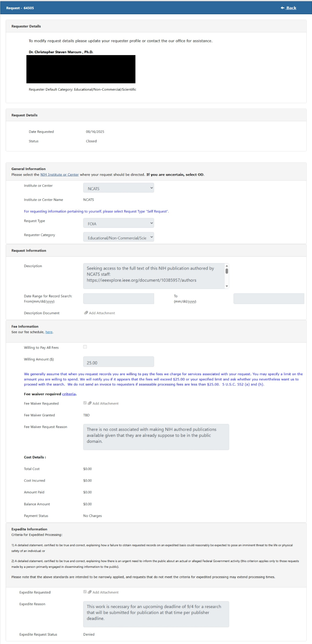Click inside the Expedite Reason text box

coord(156,614)
